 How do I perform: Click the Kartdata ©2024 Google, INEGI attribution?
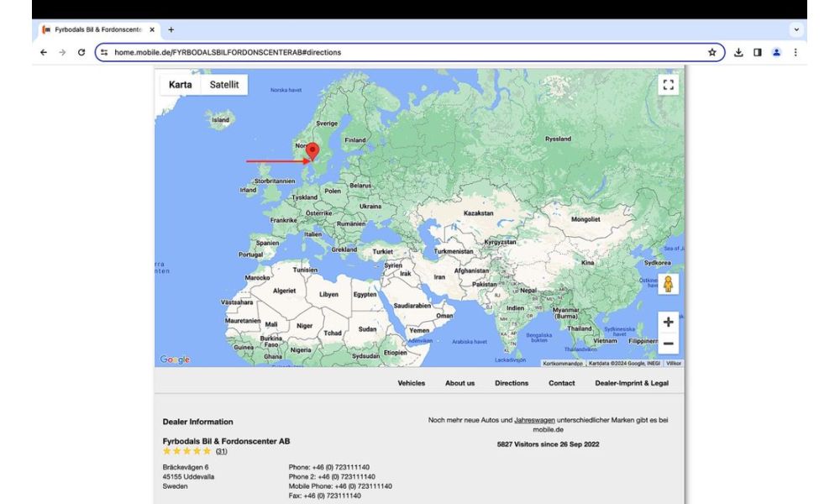624,363
